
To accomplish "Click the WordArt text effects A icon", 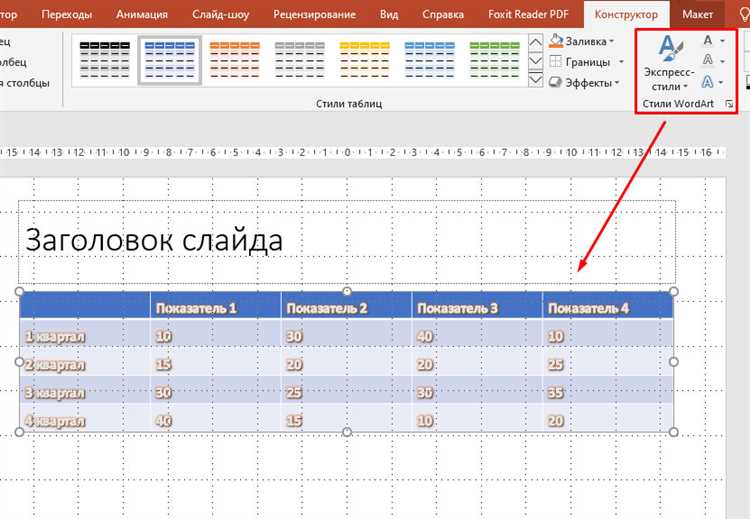I will pyautogui.click(x=708, y=82).
